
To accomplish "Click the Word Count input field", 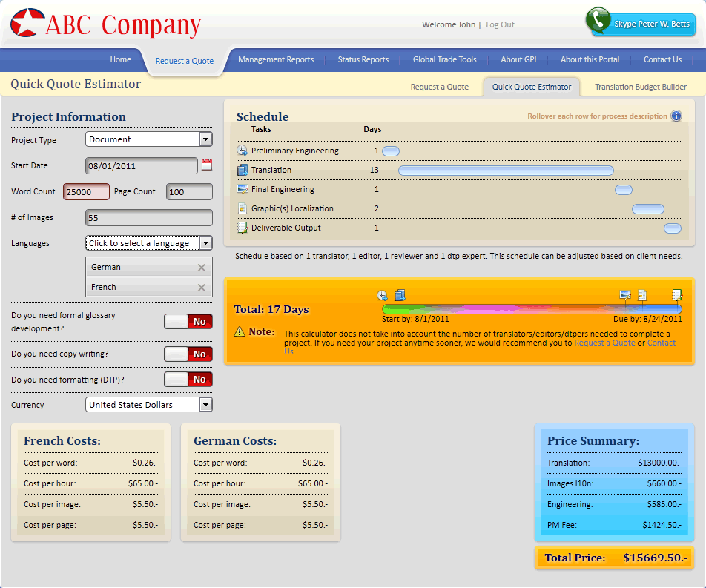I will 86,192.
